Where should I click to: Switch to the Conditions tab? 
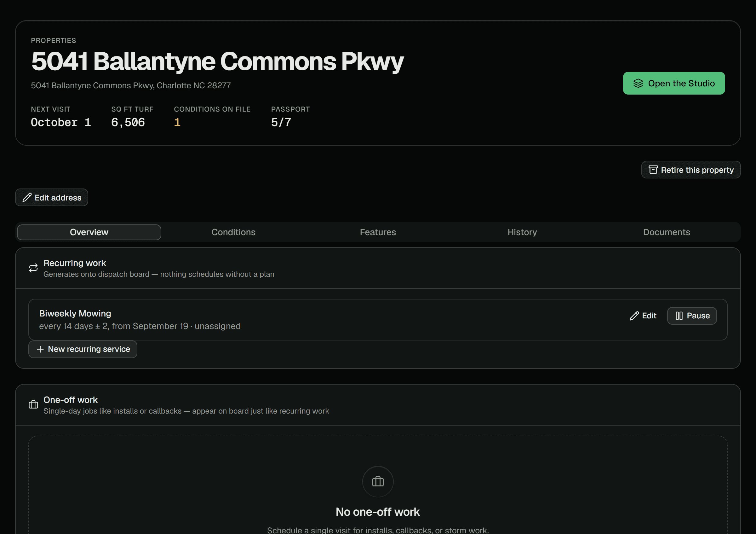pos(233,232)
